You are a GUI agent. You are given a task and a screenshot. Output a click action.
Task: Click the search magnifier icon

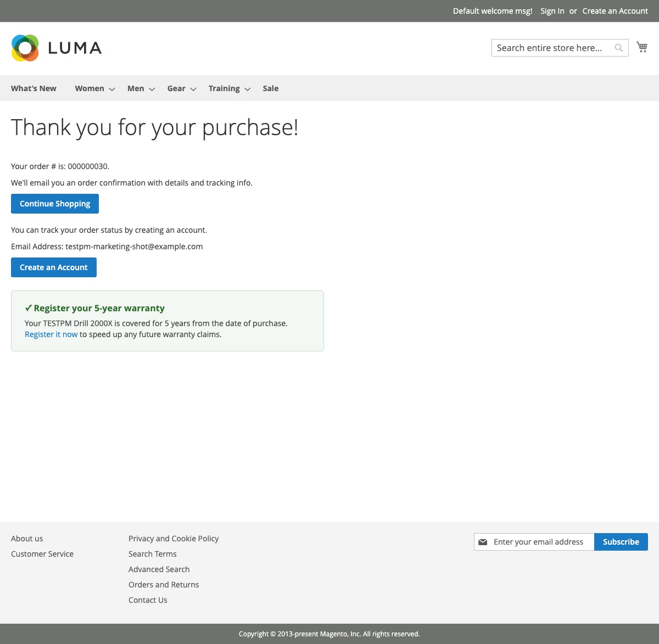(x=619, y=48)
